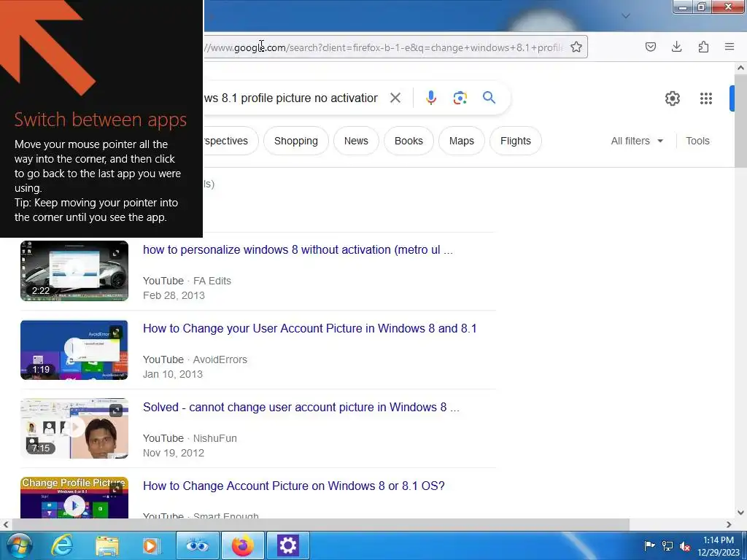Image resolution: width=747 pixels, height=560 pixels.
Task: Select the Flights filter chip
Action: (x=516, y=141)
